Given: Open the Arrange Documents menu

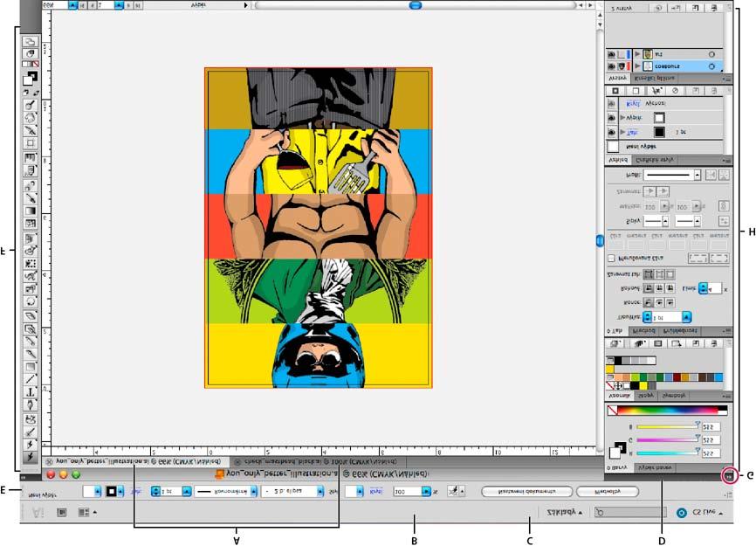Looking at the screenshot, I should click(86, 512).
